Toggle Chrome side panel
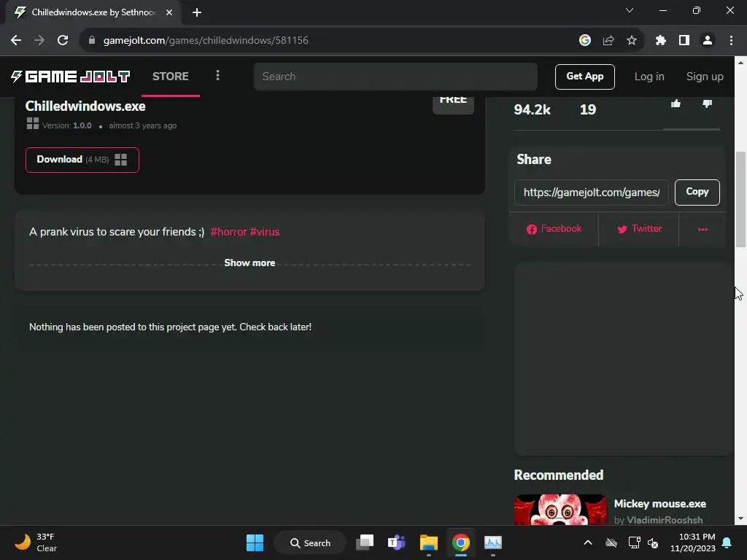The image size is (747, 560). [x=684, y=41]
